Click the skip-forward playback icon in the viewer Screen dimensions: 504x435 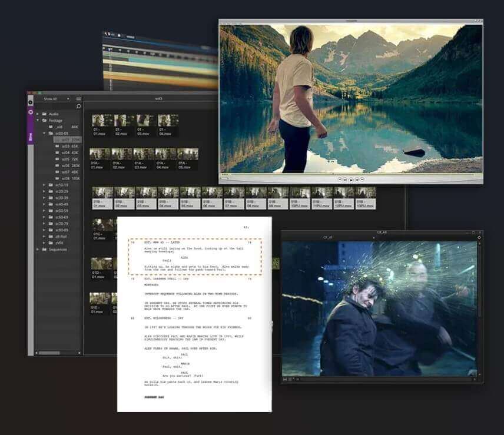(357, 180)
